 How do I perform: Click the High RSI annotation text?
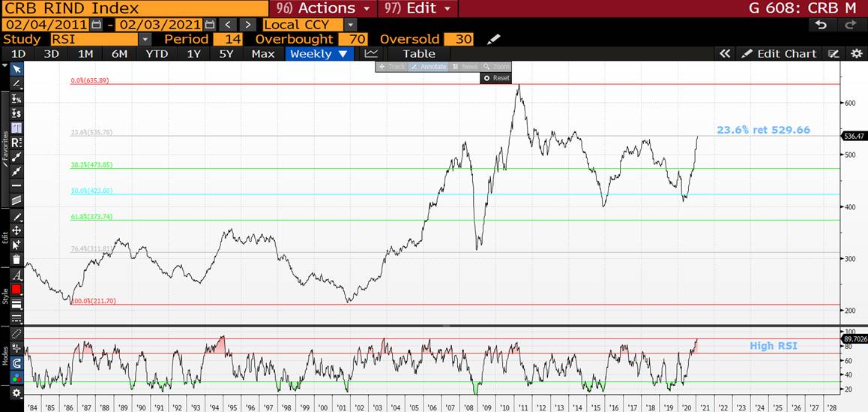pos(774,345)
